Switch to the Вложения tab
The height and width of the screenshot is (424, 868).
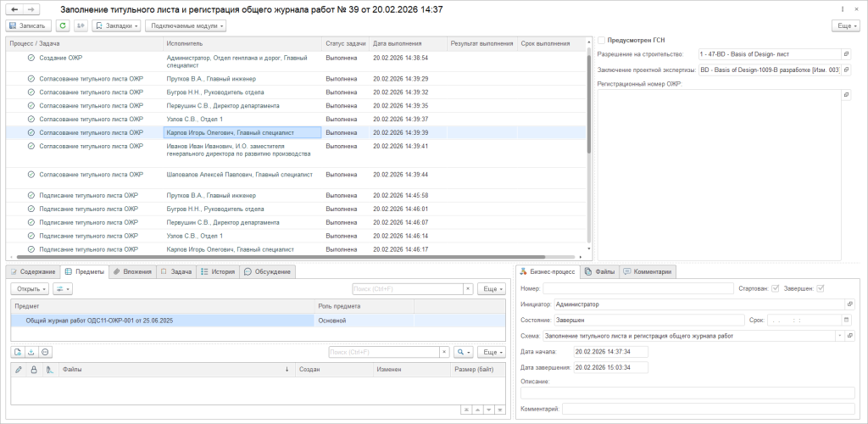132,271
